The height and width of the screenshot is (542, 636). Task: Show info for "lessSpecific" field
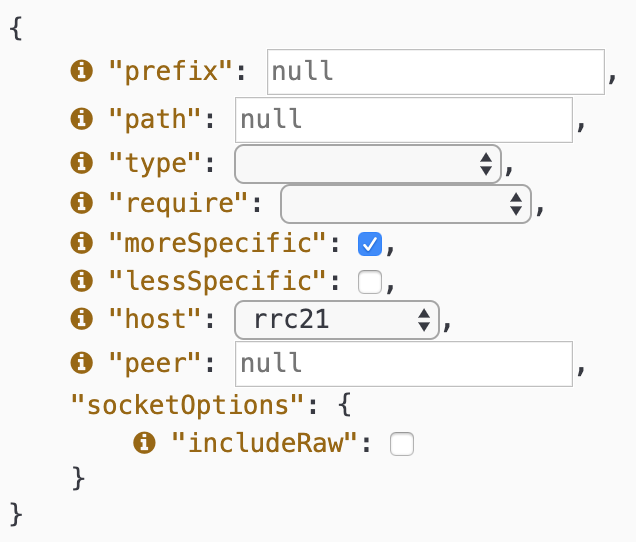[82, 281]
